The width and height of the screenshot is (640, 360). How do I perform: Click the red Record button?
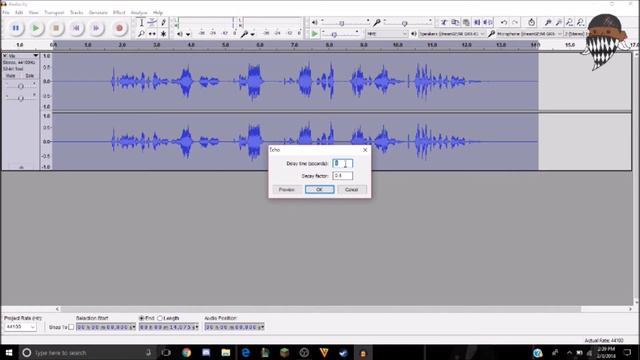[119, 28]
